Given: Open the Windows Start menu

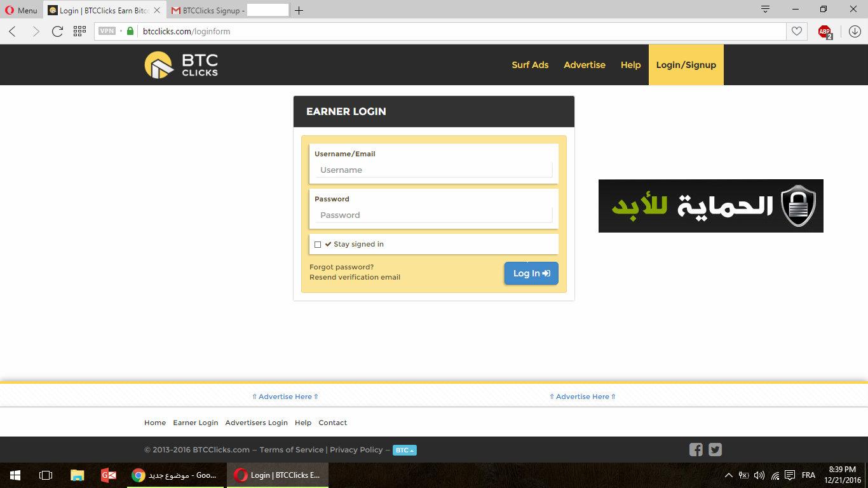Looking at the screenshot, I should 15,475.
